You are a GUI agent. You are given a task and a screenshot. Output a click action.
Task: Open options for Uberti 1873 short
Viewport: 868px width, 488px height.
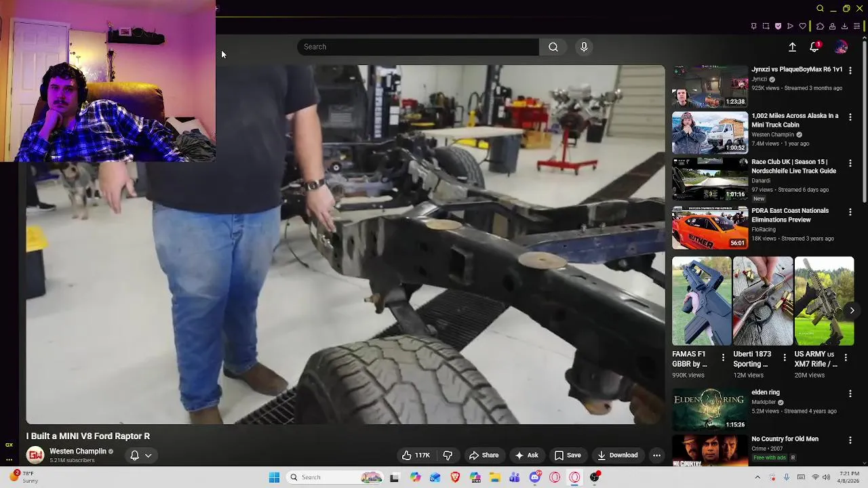pos(785,357)
